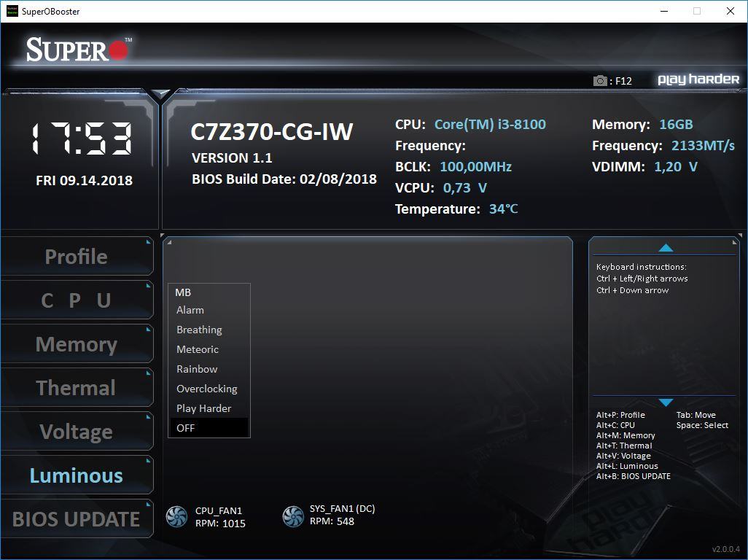This screenshot has height=560, width=748.
Task: Click the date FRI 09.14.2018
Action: point(84,180)
